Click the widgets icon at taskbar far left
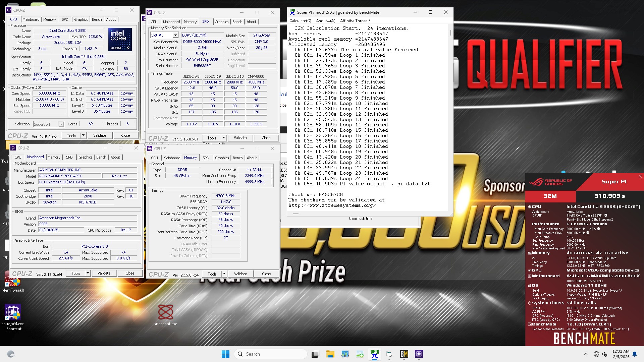The image size is (644, 362). coord(11,354)
